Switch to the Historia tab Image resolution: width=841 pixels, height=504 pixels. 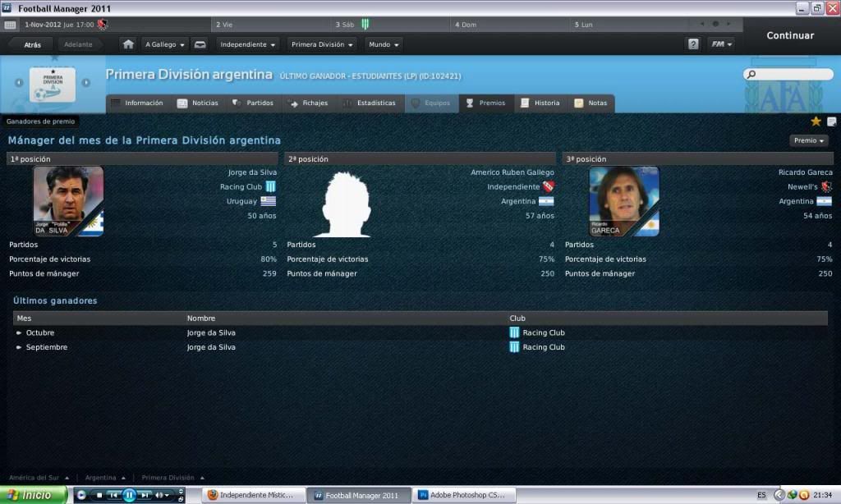tap(540, 103)
